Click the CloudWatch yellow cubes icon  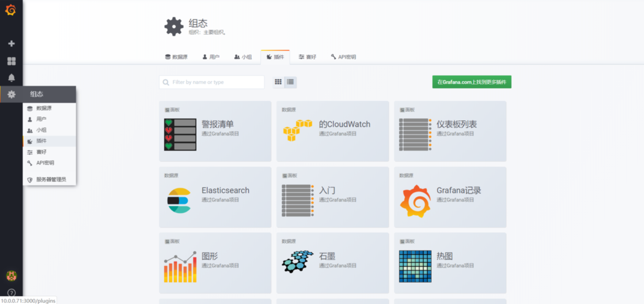tap(297, 130)
